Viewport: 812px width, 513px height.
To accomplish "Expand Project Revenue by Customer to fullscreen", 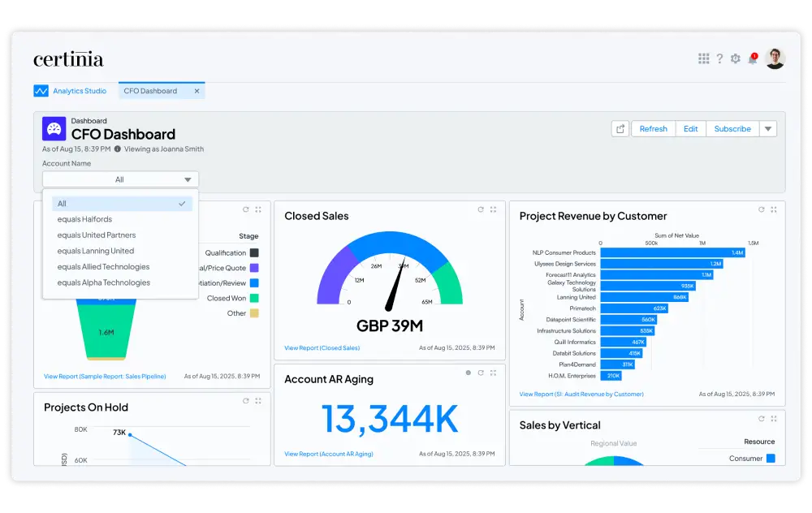I will (775, 209).
